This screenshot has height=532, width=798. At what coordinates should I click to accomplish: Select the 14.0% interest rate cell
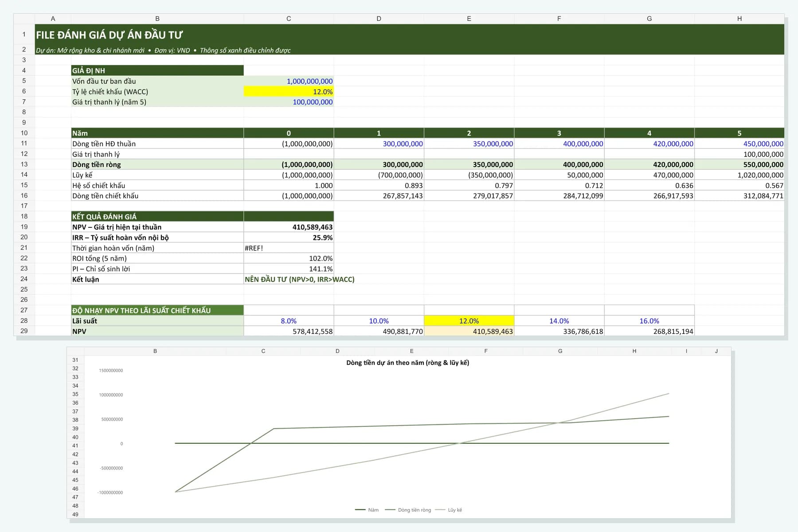[x=559, y=321]
